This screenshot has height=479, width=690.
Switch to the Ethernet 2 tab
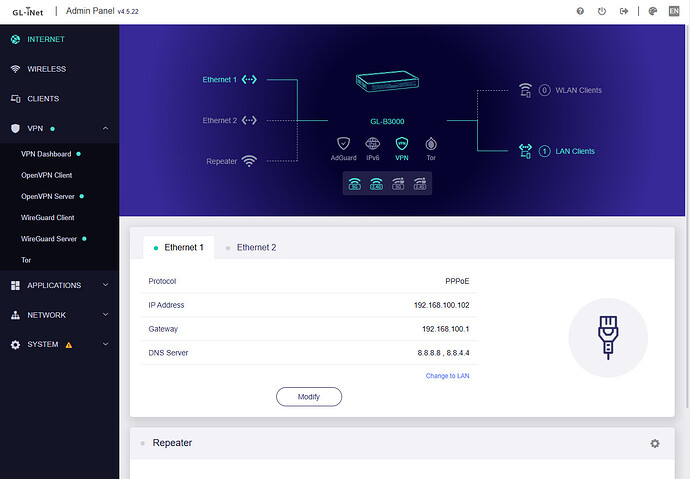256,247
